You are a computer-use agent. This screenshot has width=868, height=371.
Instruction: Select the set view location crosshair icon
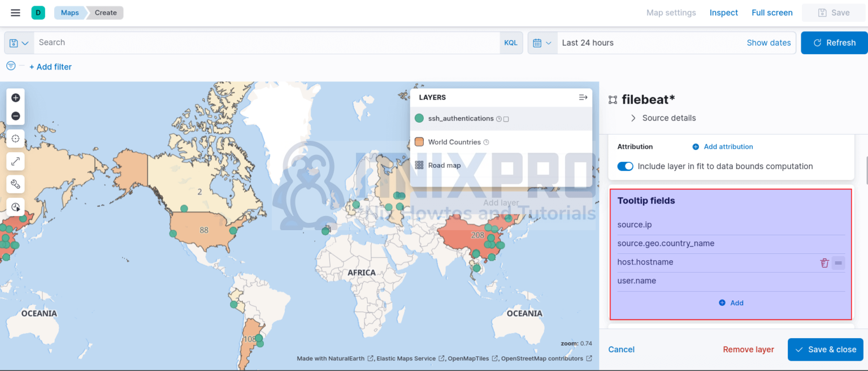point(15,138)
